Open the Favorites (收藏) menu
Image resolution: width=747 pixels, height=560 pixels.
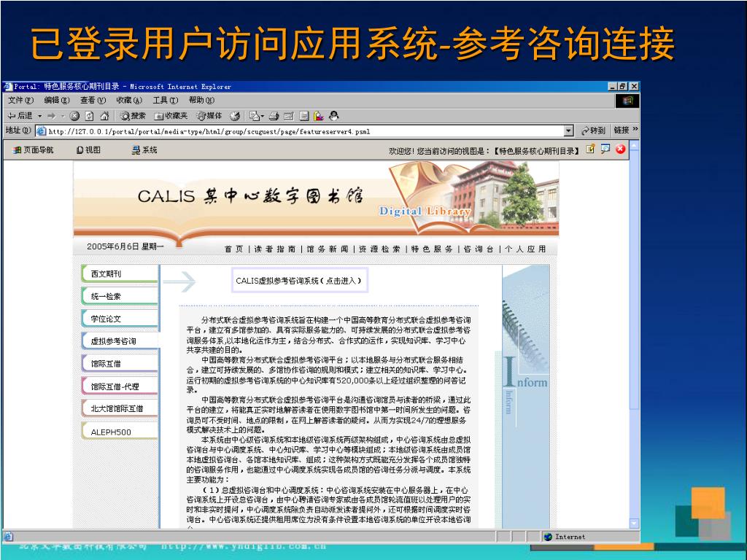(x=129, y=101)
